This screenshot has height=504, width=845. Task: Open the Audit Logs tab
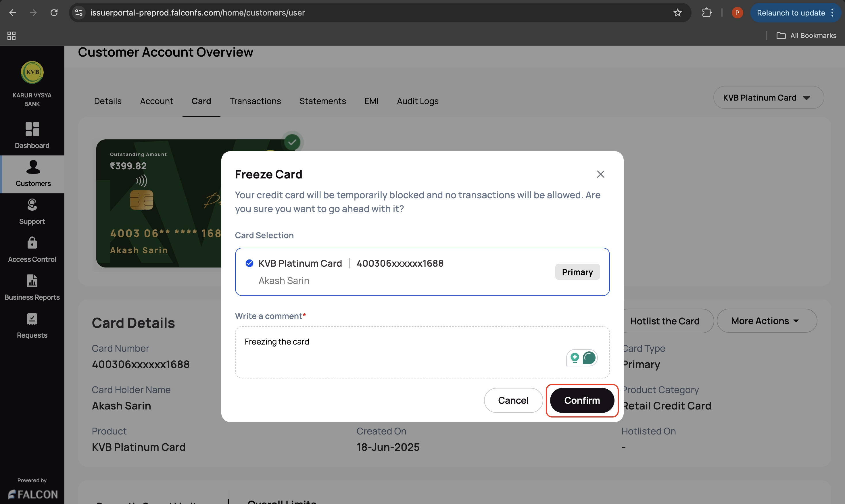(x=417, y=101)
